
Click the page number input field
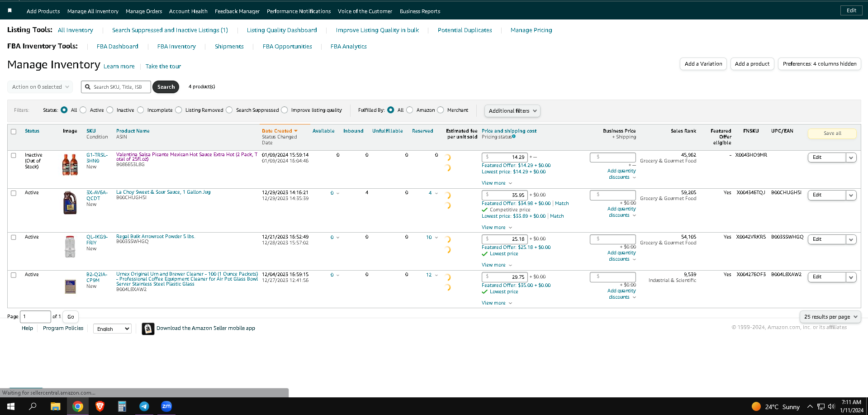coord(36,317)
